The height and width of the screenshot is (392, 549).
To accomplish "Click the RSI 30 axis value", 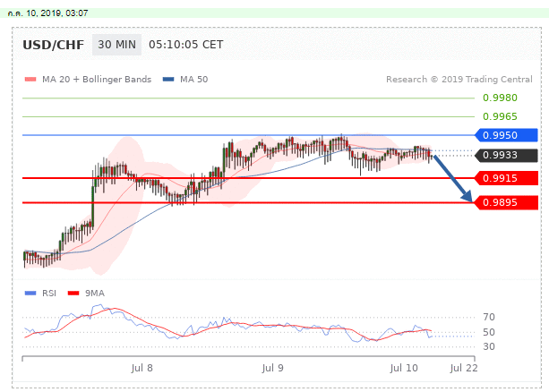I will pyautogui.click(x=489, y=346).
